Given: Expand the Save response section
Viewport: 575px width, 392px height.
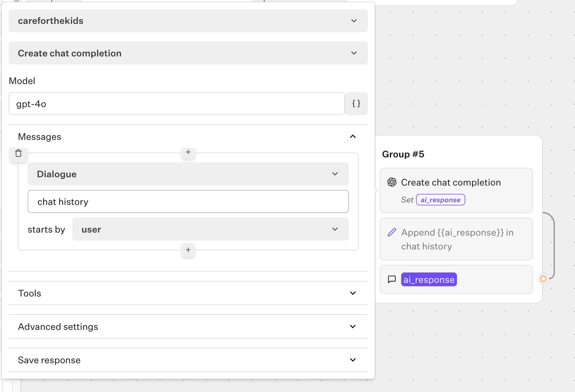Looking at the screenshot, I should coord(188,360).
